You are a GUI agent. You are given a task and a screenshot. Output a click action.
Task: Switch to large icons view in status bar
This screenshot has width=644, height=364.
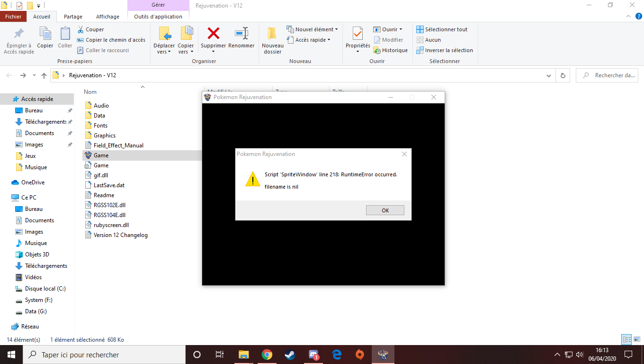[x=637, y=339]
